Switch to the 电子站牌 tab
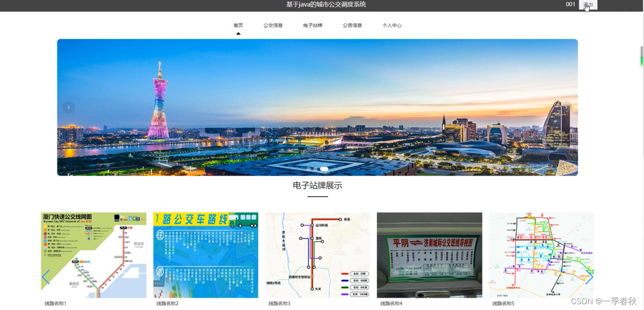644x310 pixels. pos(312,25)
